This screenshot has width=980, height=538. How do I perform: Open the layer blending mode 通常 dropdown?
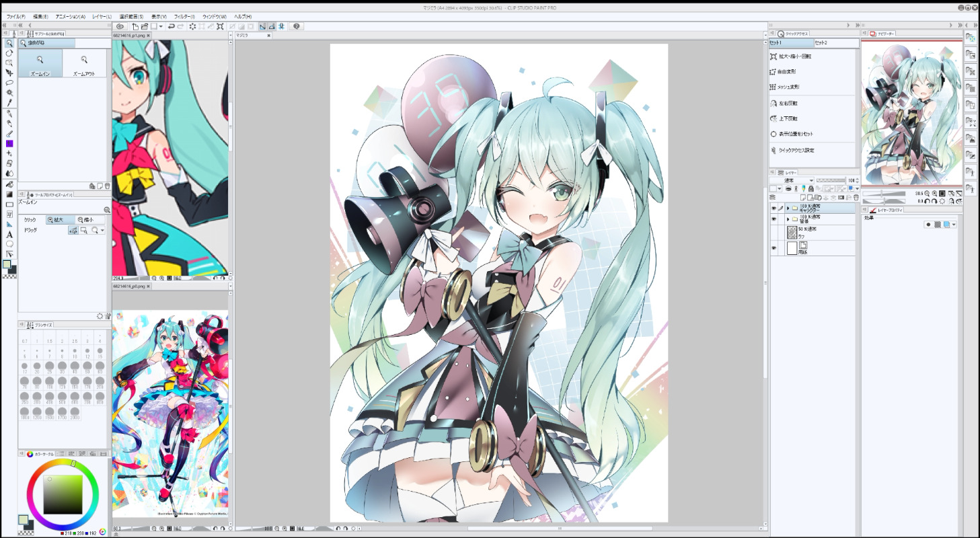coord(792,180)
